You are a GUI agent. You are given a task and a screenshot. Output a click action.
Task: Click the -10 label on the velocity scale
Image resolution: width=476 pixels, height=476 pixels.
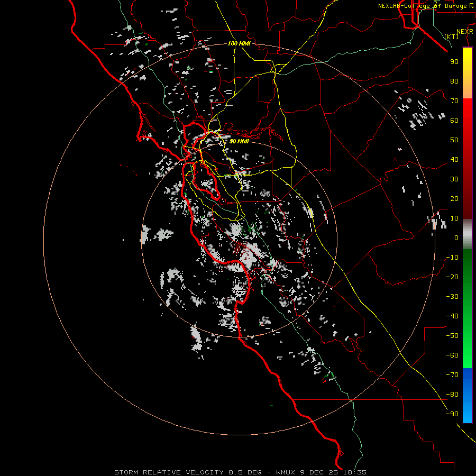coord(452,258)
